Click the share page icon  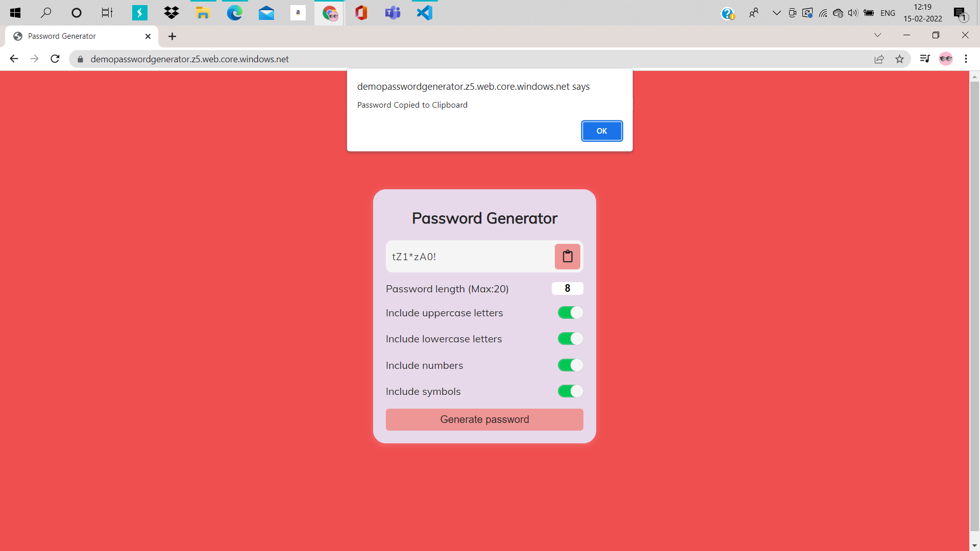click(x=879, y=59)
